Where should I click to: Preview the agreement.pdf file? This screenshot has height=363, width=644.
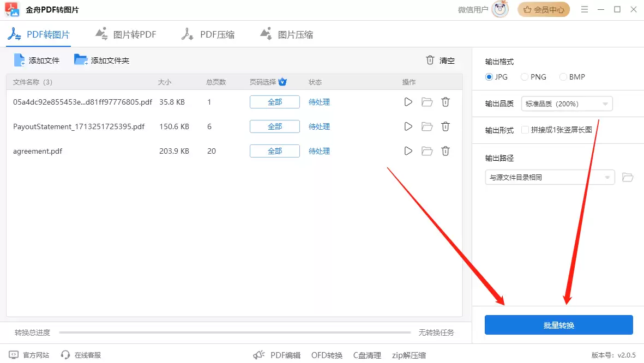pyautogui.click(x=408, y=151)
